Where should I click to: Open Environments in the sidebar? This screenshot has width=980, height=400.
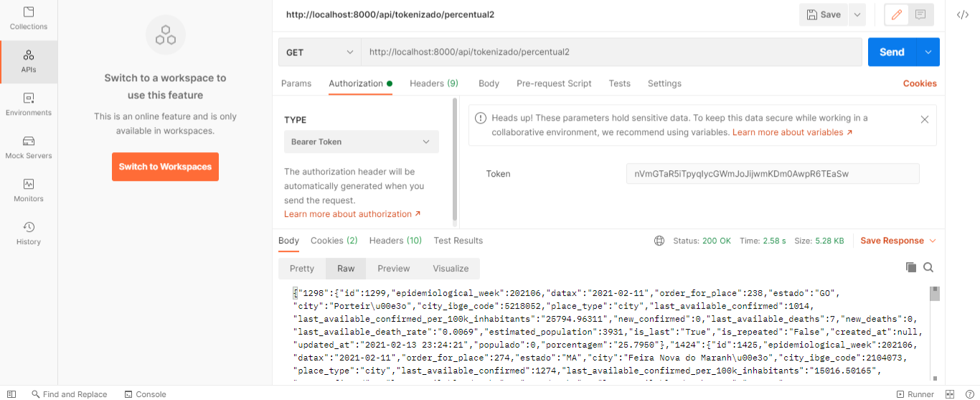pyautogui.click(x=29, y=105)
